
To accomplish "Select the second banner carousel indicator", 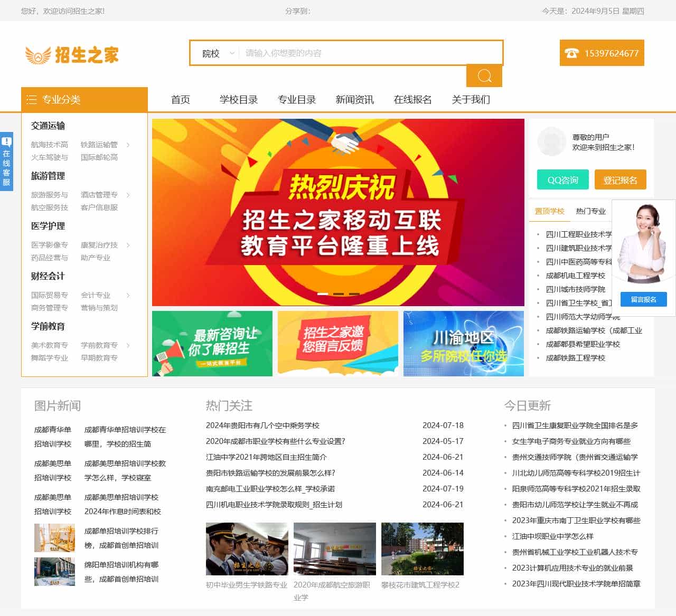I will click(339, 294).
